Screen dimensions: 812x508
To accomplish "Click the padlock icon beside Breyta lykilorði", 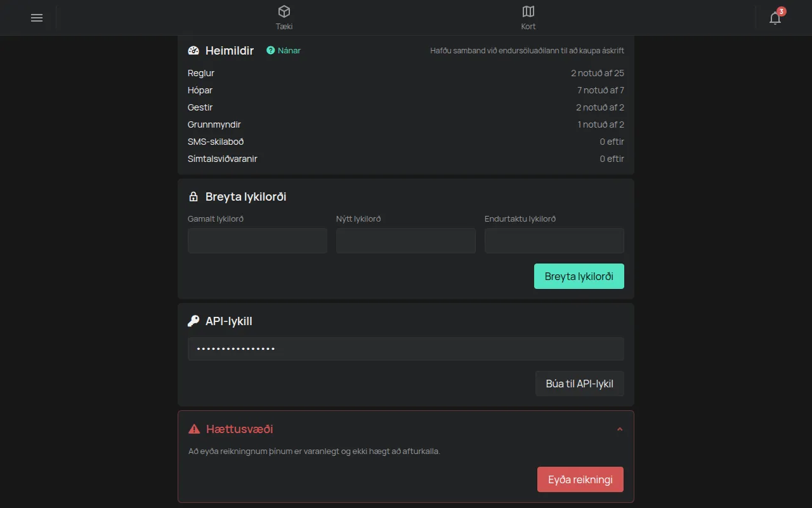I will 194,197.
